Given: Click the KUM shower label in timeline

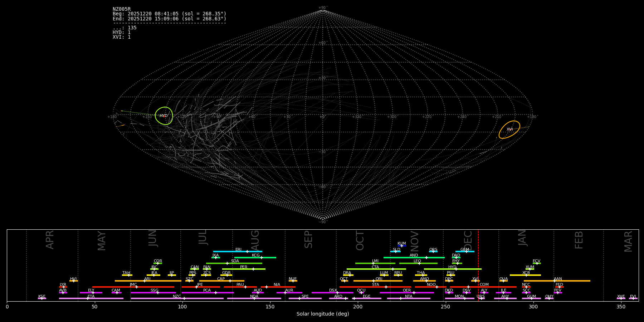Looking at the screenshot, I should coord(402,244).
